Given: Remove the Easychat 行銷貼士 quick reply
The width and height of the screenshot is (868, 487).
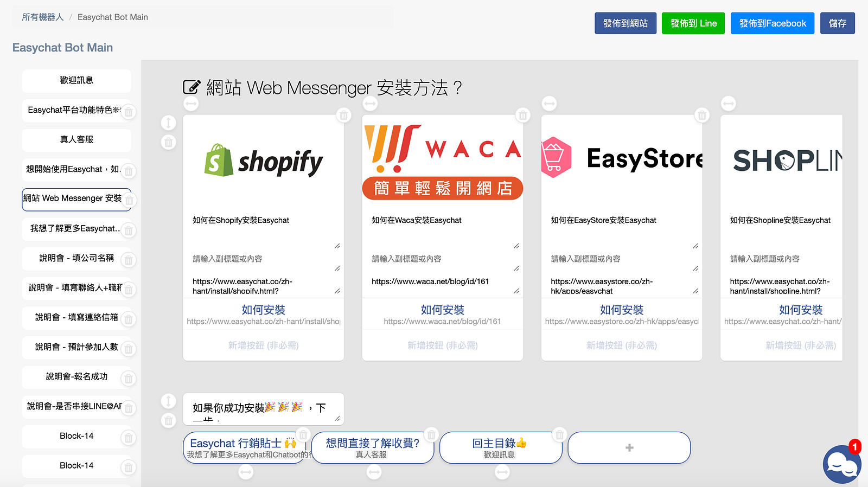Looking at the screenshot, I should 303,434.
